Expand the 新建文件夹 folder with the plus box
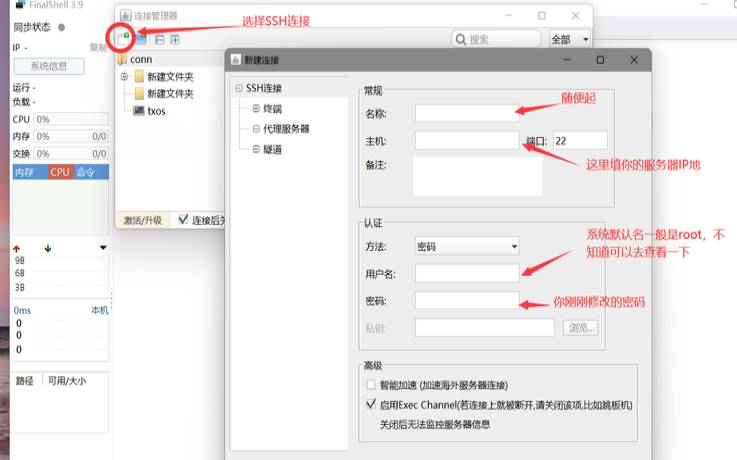 coord(125,76)
